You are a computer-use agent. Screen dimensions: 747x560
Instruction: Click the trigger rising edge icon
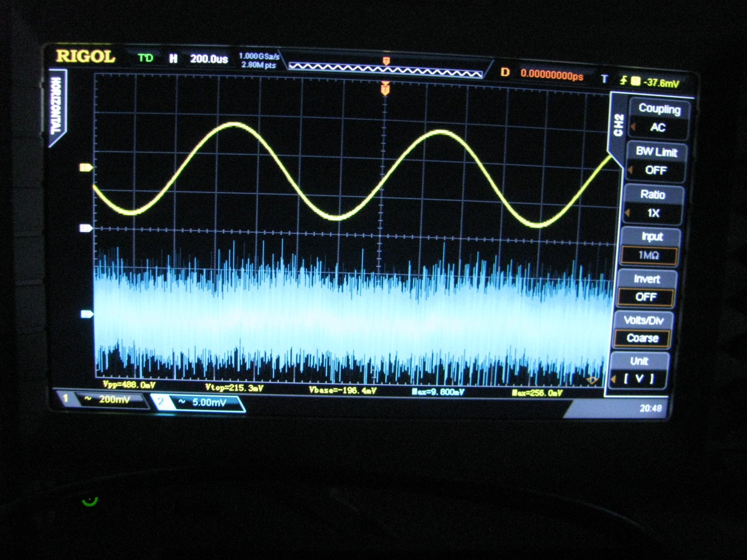click(x=623, y=80)
